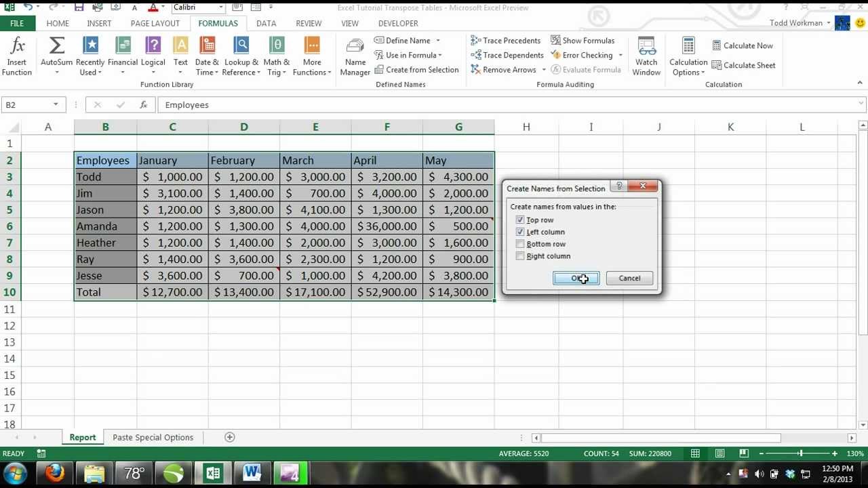Screen dimensions: 868x488
Task: Switch to the DATA tab
Action: 266,23
